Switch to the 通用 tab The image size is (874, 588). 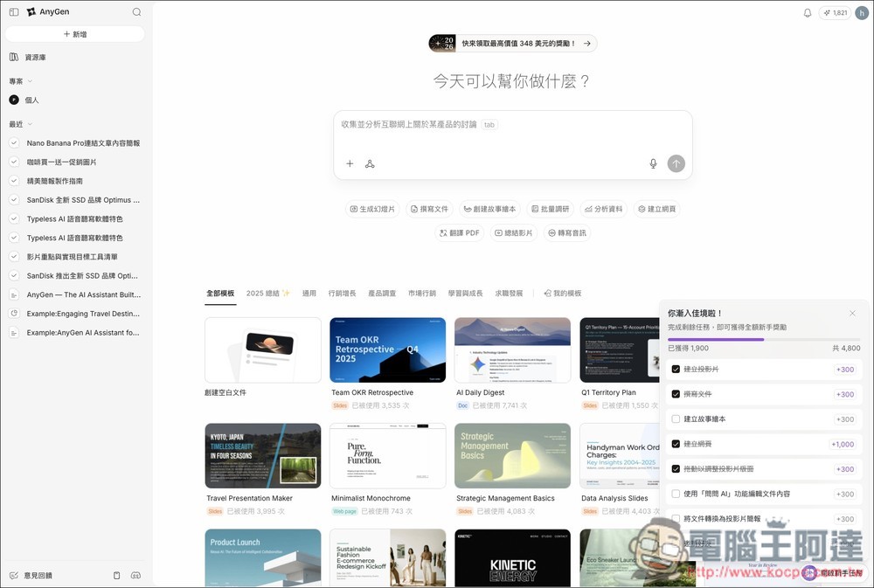[309, 294]
